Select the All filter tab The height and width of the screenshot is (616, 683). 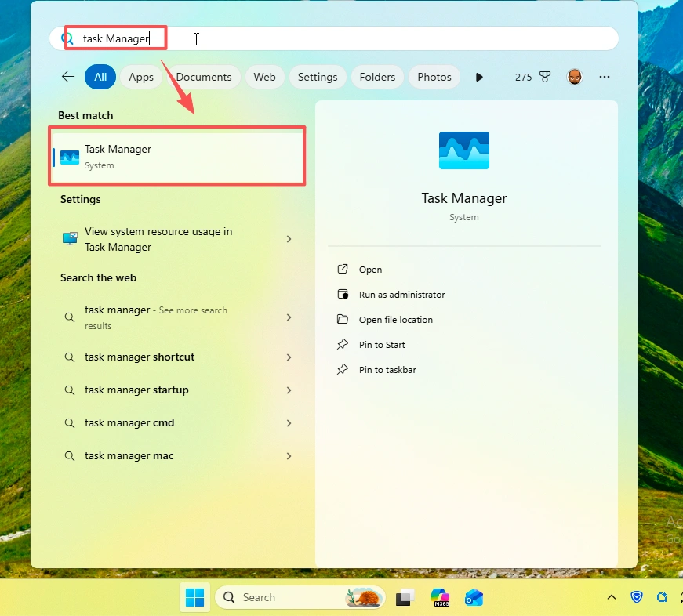pyautogui.click(x=100, y=77)
